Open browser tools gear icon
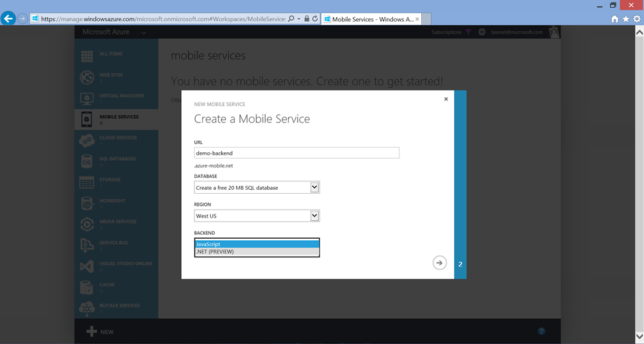 [x=637, y=19]
